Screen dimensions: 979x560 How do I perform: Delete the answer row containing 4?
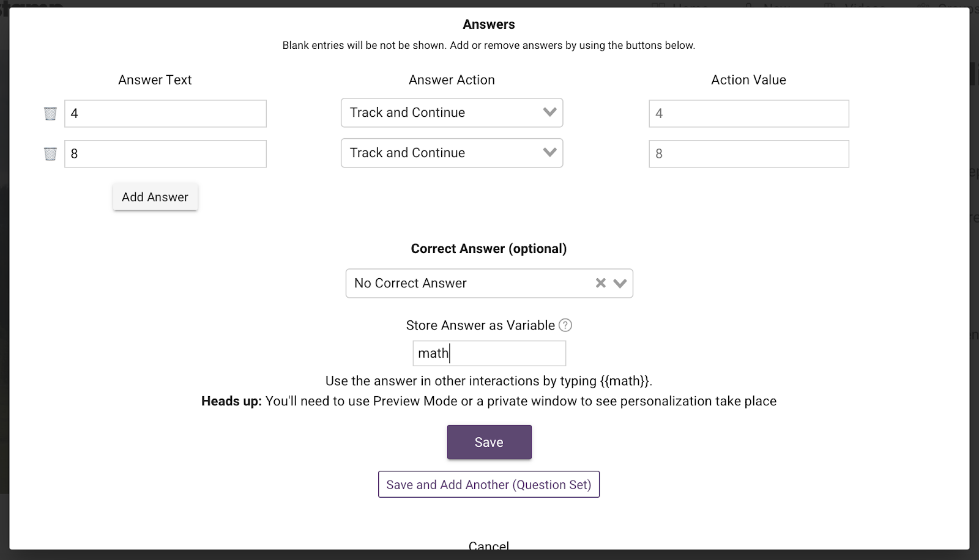(x=50, y=114)
